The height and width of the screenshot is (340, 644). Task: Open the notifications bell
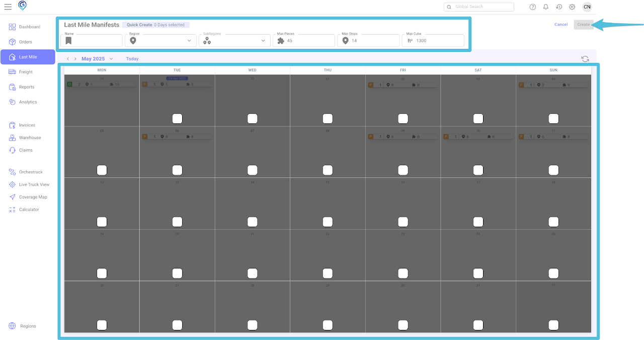pyautogui.click(x=546, y=7)
